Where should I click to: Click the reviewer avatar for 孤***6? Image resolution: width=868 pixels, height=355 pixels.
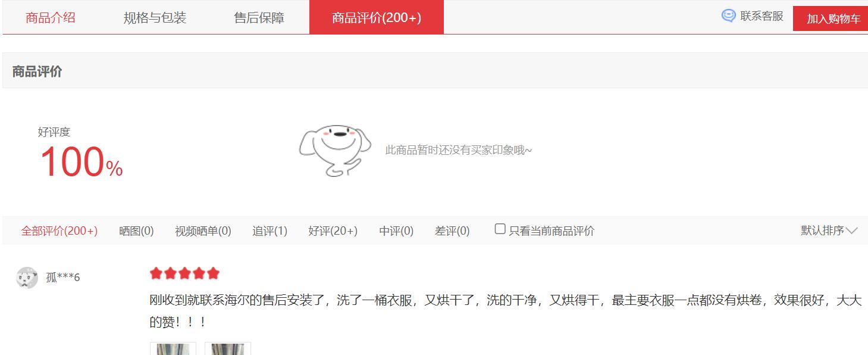pyautogui.click(x=27, y=278)
